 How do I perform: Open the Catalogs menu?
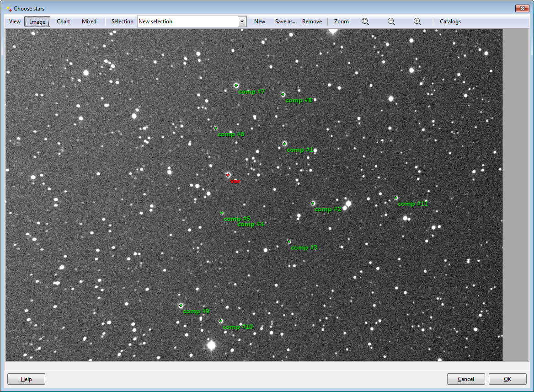point(450,21)
